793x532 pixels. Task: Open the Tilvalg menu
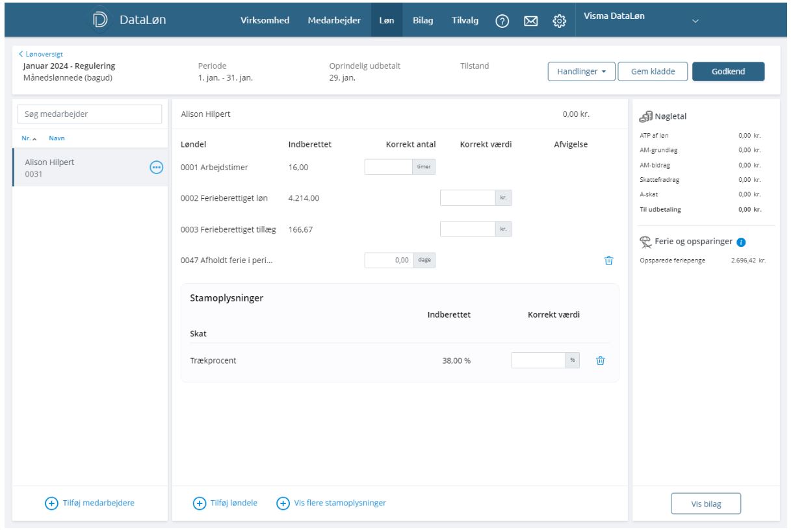465,20
